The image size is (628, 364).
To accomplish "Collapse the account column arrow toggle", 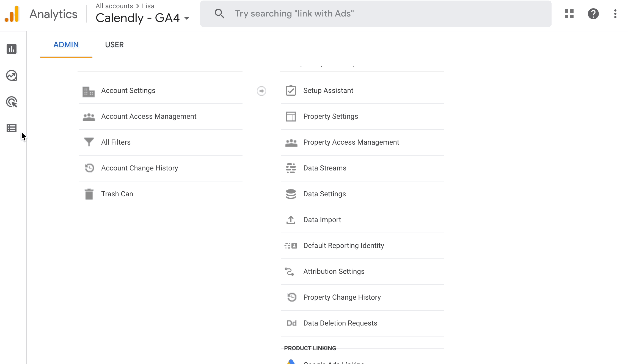I will pyautogui.click(x=261, y=91).
